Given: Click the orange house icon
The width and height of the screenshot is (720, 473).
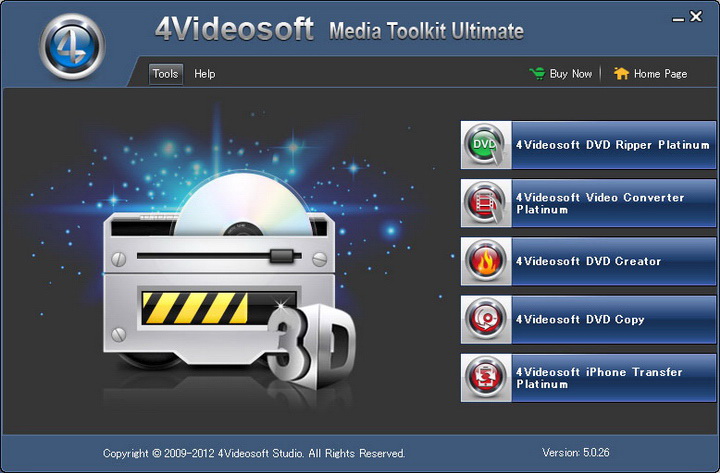Looking at the screenshot, I should (x=621, y=73).
